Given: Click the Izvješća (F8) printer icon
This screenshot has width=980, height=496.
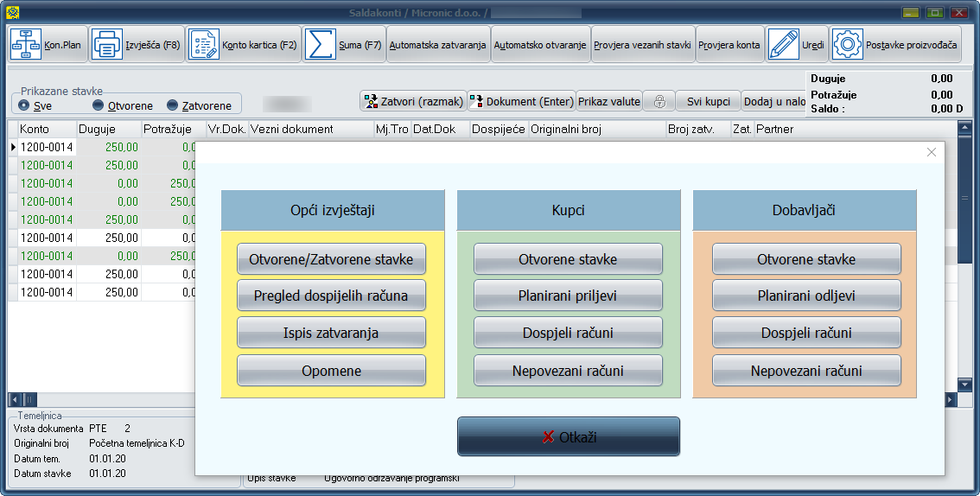Looking at the screenshot, I should point(108,44).
